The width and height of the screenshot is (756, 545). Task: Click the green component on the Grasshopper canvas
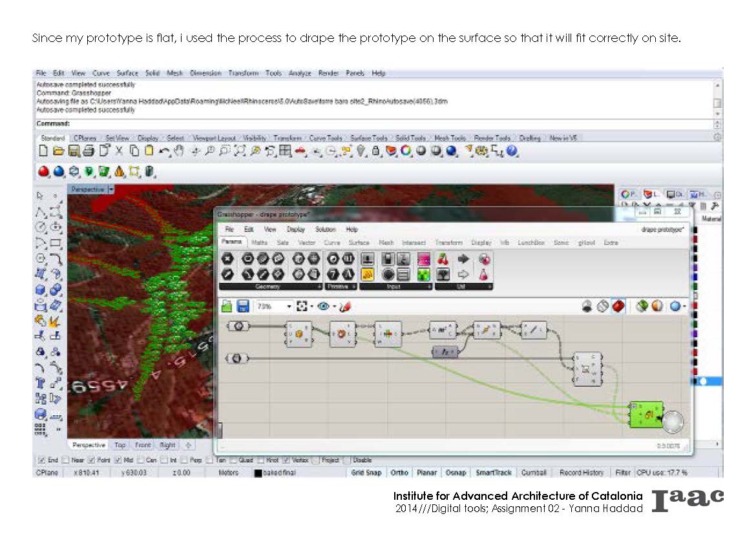pyautogui.click(x=646, y=413)
